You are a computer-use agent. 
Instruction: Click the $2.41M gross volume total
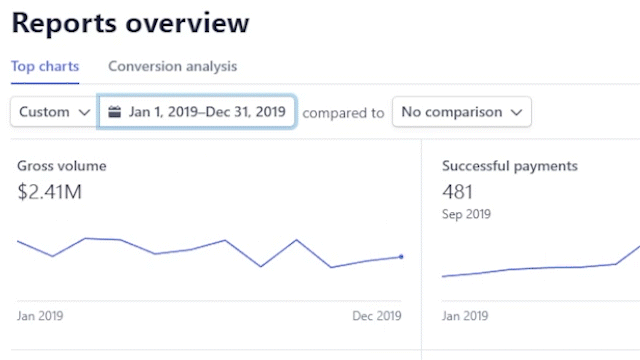coord(49,192)
